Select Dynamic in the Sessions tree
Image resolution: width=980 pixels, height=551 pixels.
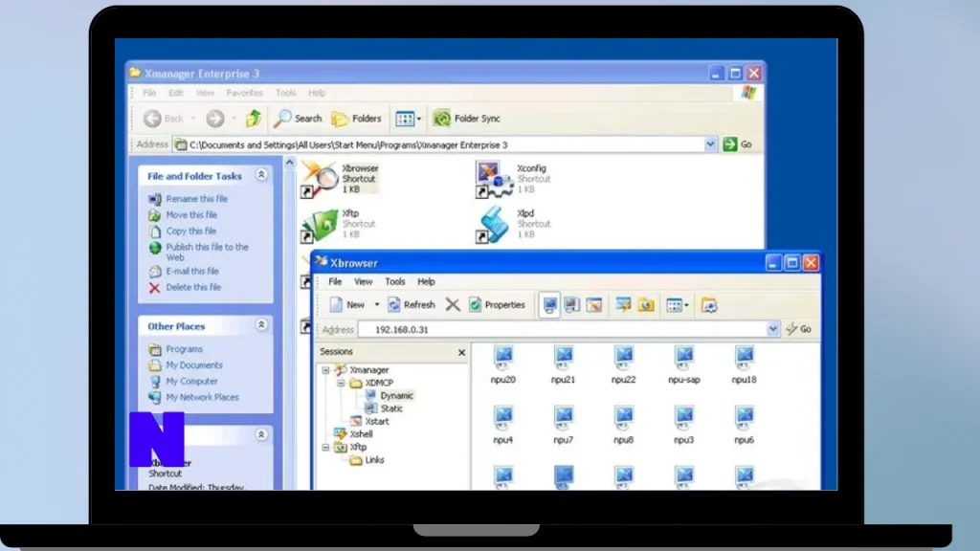(396, 395)
